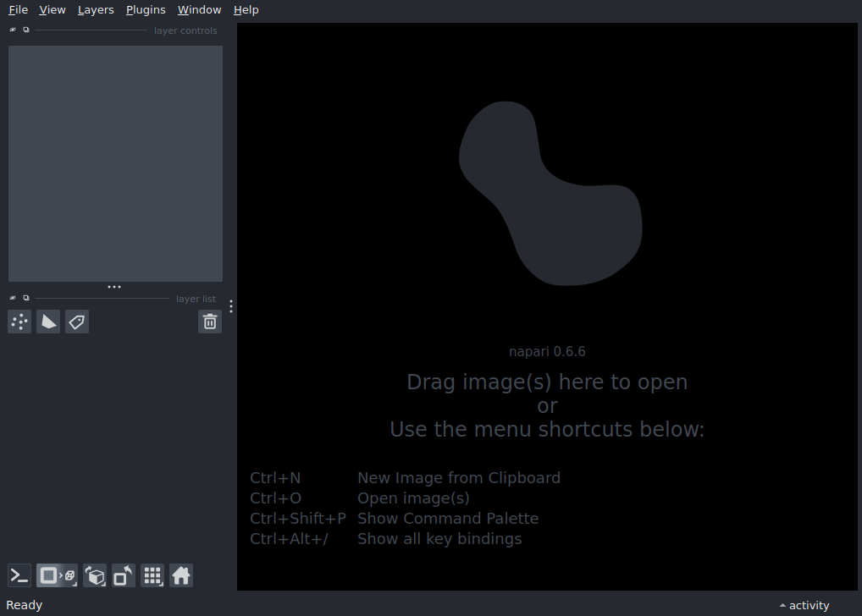Open the IPython console

point(19,576)
